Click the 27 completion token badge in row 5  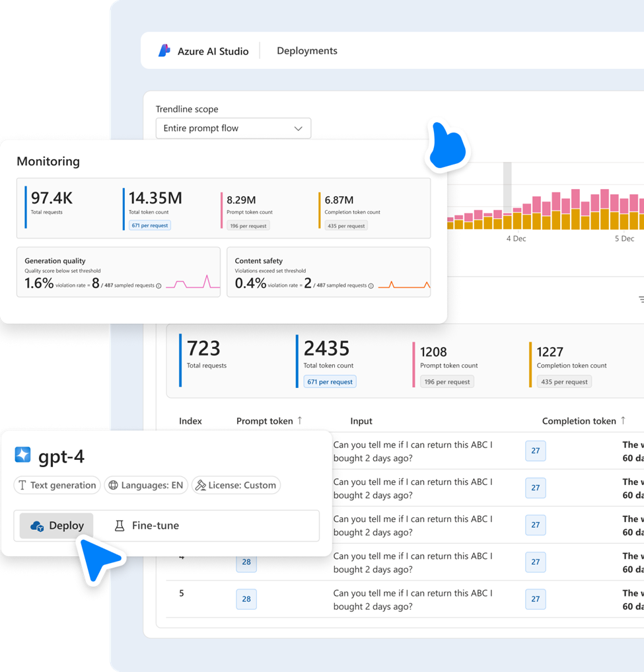535,599
